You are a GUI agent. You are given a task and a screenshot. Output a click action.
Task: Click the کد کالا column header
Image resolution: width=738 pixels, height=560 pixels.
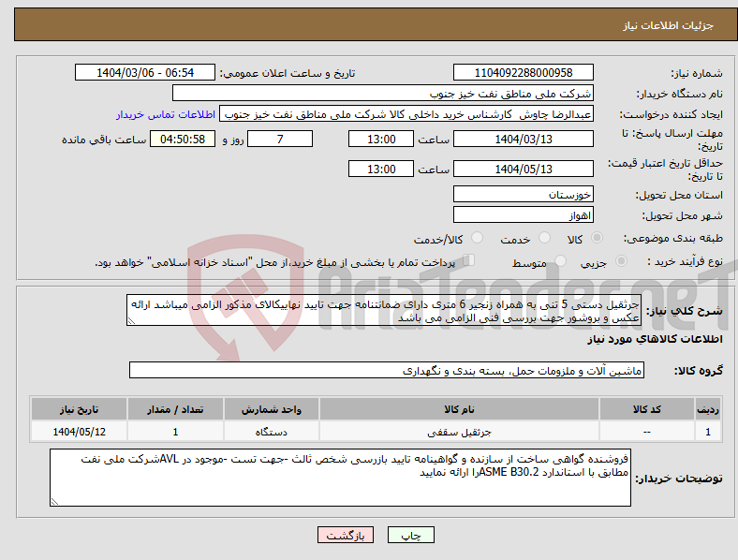point(647,409)
